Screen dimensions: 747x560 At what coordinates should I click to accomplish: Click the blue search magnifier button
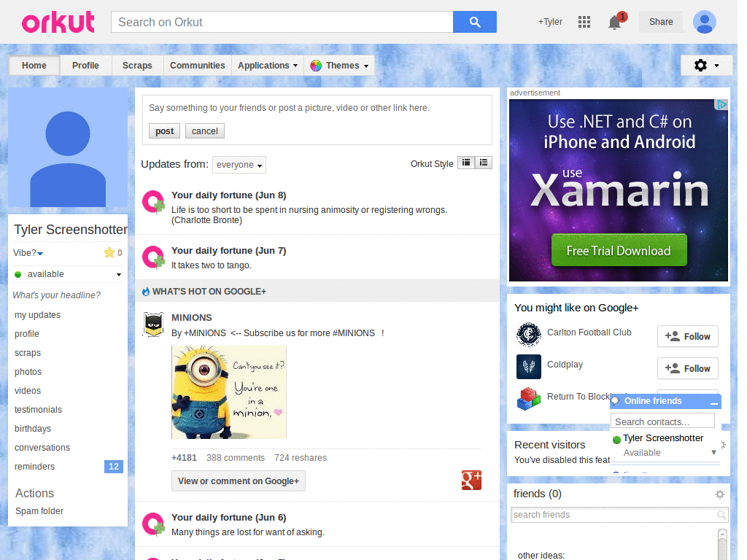pyautogui.click(x=474, y=22)
